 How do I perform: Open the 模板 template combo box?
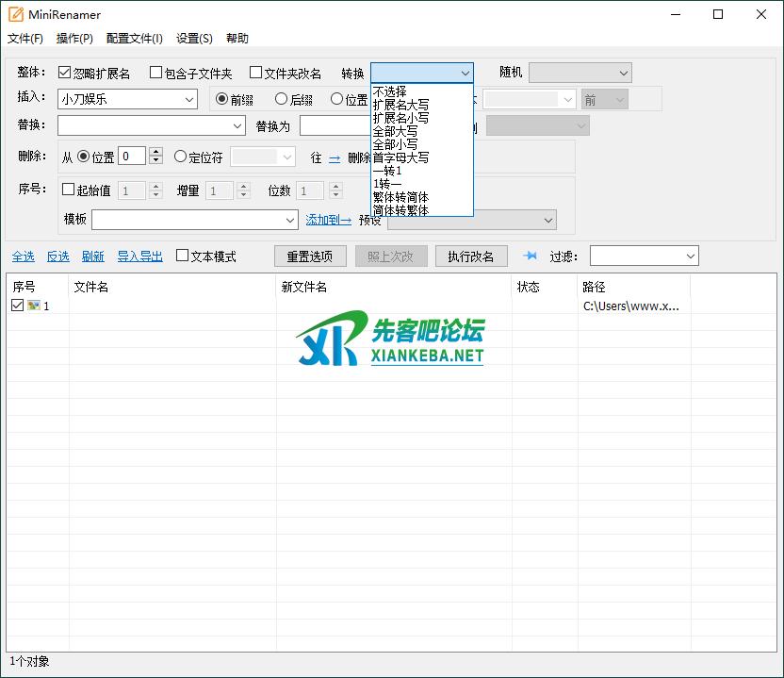click(x=290, y=220)
